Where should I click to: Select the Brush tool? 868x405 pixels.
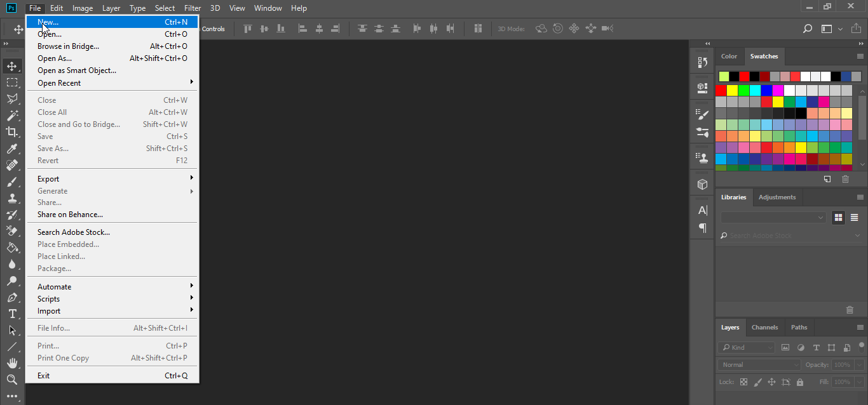tap(12, 182)
